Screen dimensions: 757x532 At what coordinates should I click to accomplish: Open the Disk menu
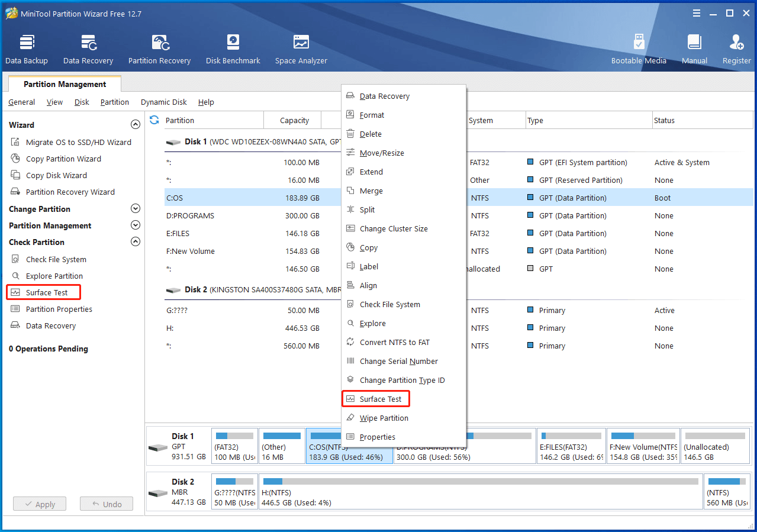coord(82,102)
